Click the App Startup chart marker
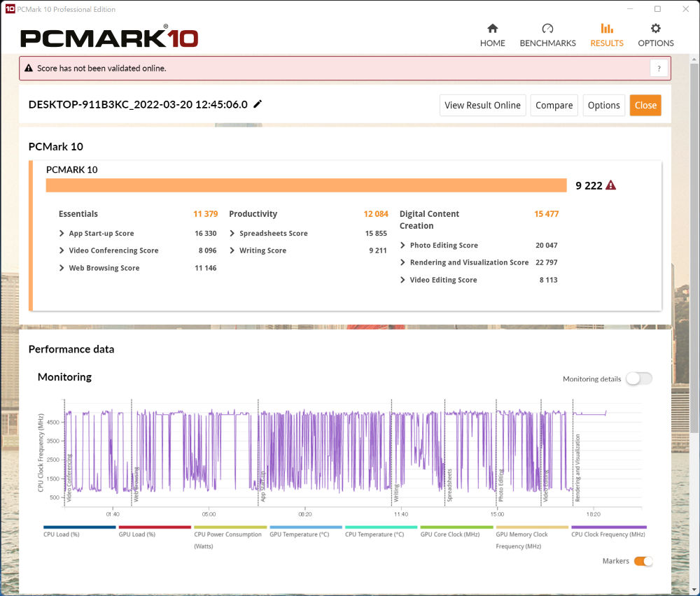The image size is (700, 596). pos(262,486)
